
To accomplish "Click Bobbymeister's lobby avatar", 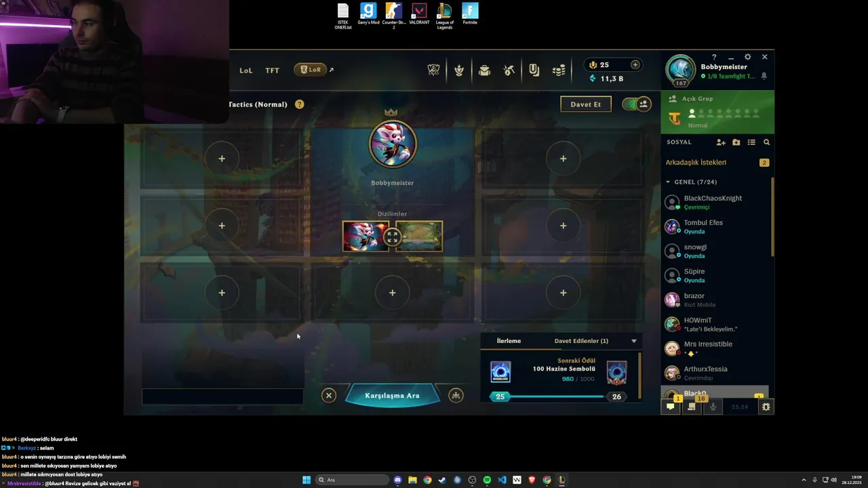I will pos(392,144).
